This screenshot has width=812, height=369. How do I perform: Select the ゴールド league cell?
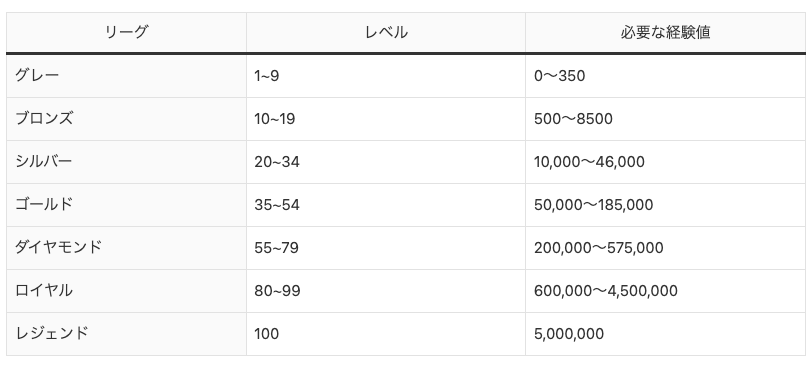click(126, 204)
